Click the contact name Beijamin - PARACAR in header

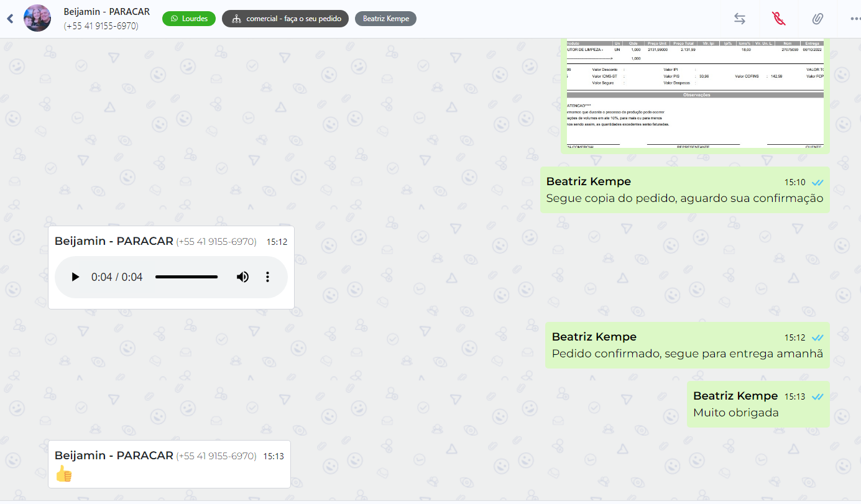[106, 12]
